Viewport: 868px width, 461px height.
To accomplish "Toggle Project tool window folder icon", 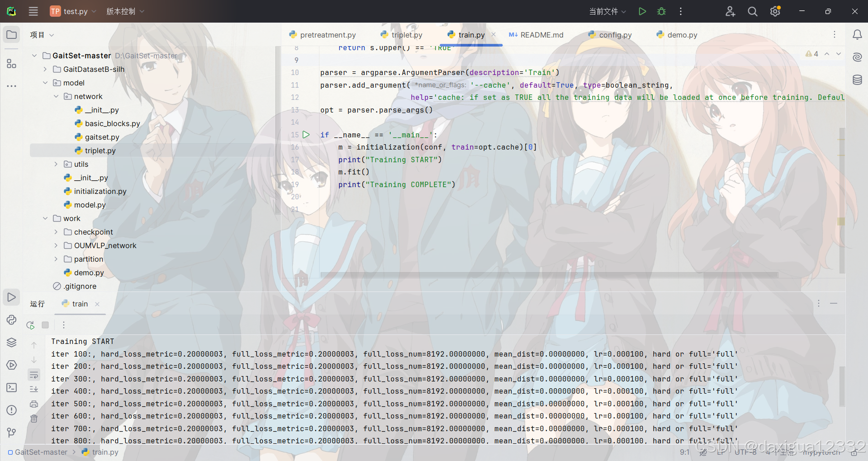I will (x=12, y=35).
